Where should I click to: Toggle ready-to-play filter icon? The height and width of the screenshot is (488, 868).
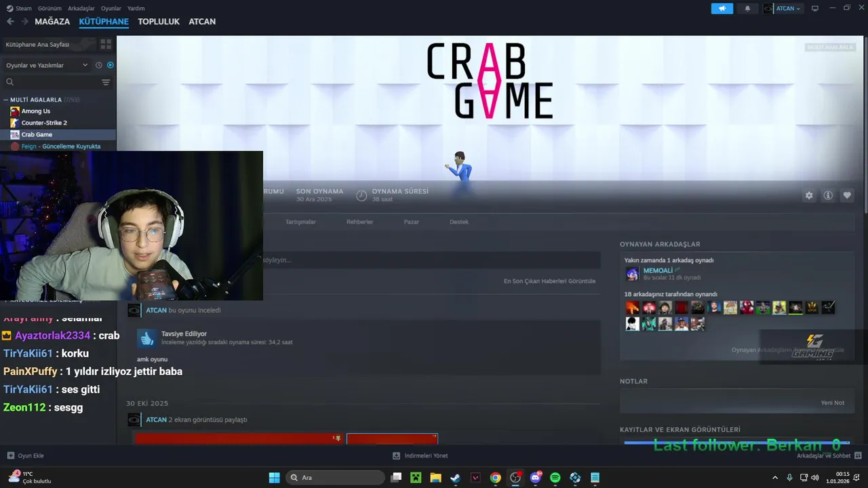coord(111,65)
